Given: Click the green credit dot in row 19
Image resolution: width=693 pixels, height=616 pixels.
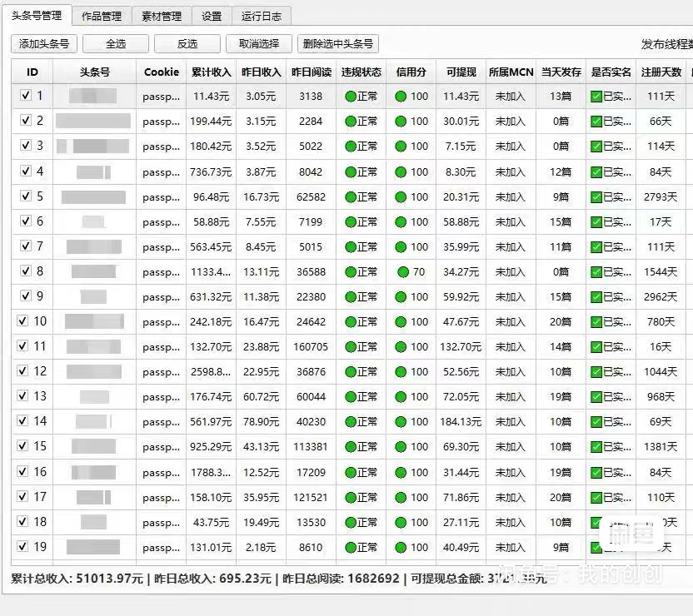Looking at the screenshot, I should pos(401,548).
